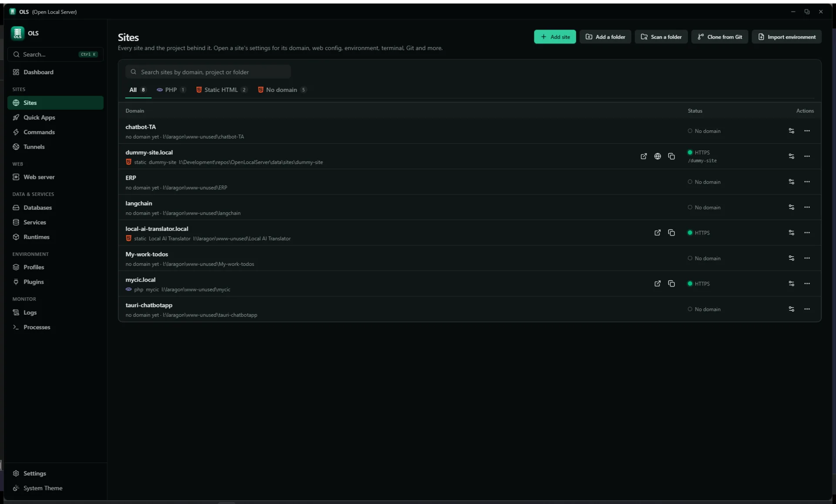Click the tauri-chatbotapp site name
This screenshot has height=504, width=836.
click(149, 305)
